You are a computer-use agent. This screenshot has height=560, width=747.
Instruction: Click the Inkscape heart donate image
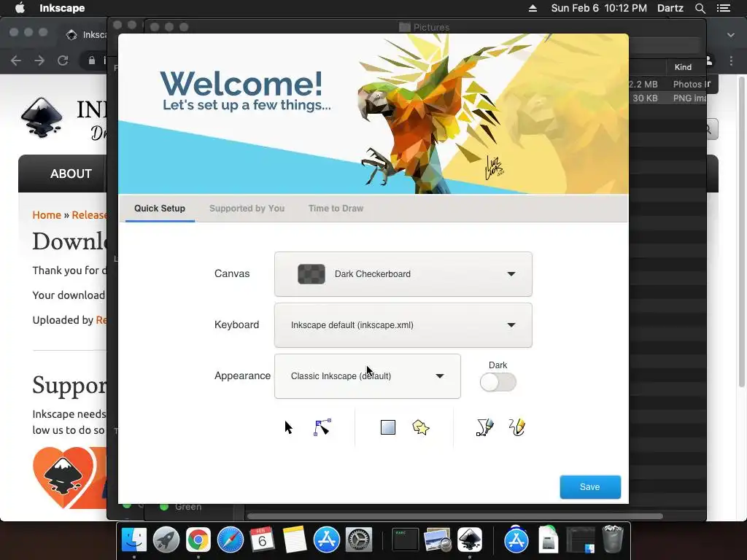pyautogui.click(x=69, y=478)
